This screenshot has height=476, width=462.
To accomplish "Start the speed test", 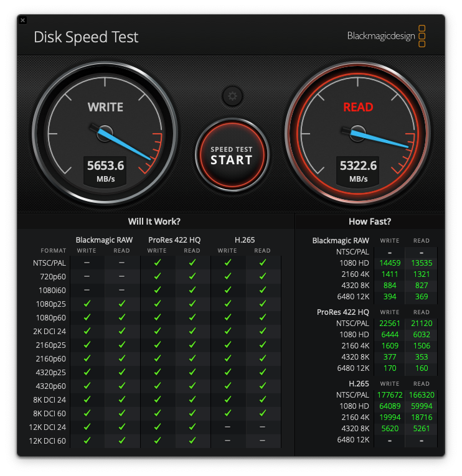I will pos(232,156).
